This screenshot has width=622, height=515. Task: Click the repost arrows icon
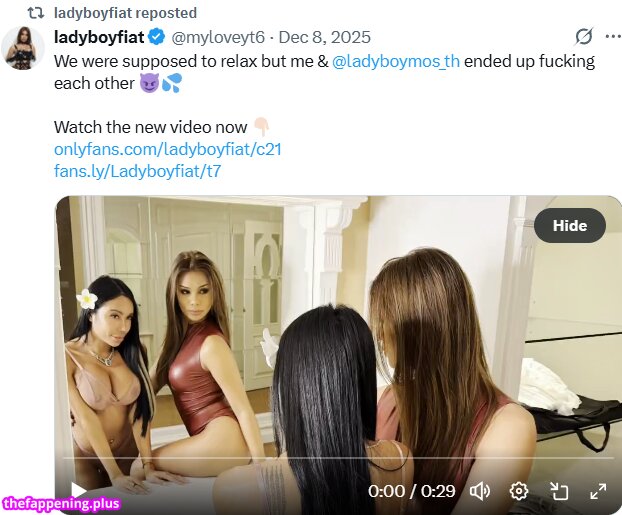[x=35, y=13]
